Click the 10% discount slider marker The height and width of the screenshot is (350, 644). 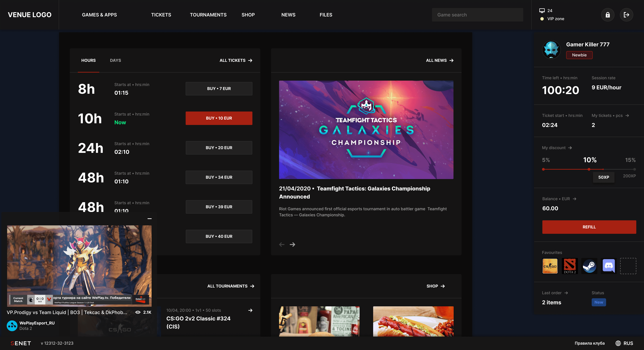(589, 169)
